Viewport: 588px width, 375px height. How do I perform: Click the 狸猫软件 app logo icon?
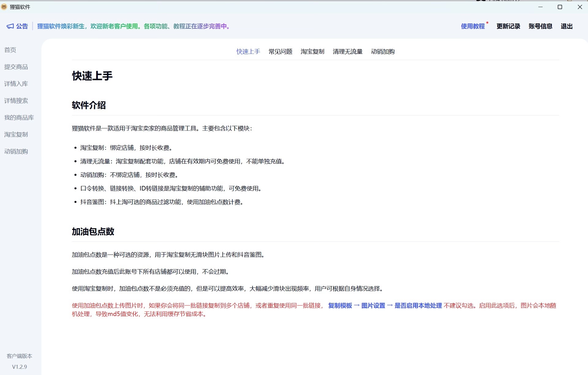click(x=4, y=7)
